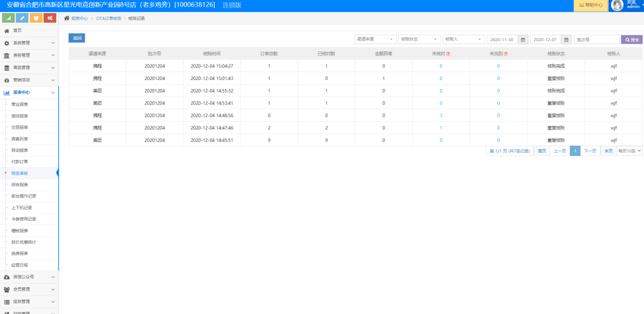
Task: Open 卡券使用记录 submenu item
Action: tap(24, 219)
